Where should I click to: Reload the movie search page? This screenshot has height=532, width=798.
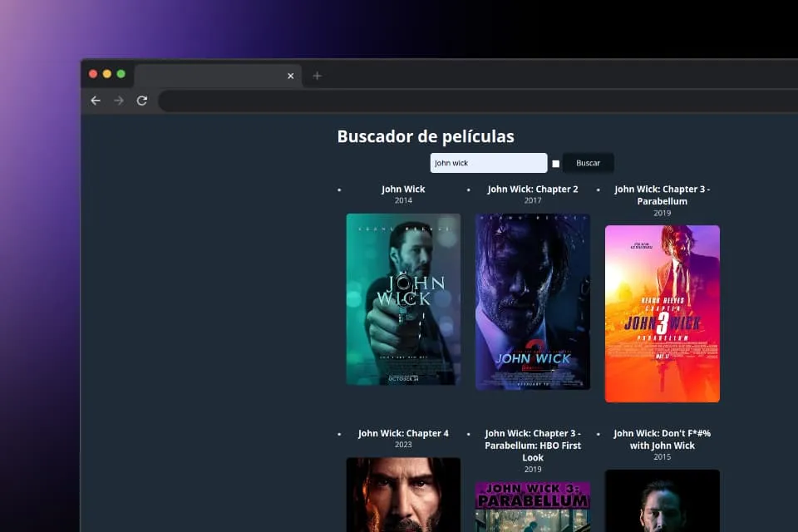click(142, 100)
